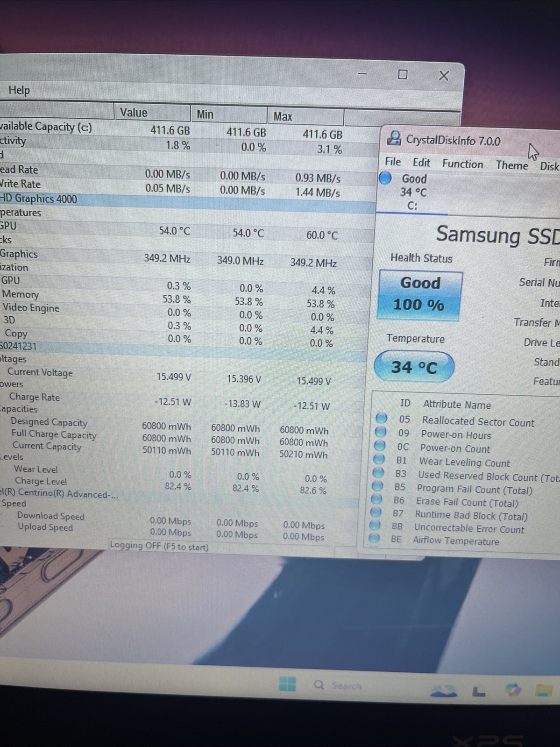Click status dot for Airflow Temperature
Image resolution: width=560 pixels, height=747 pixels.
click(x=373, y=538)
